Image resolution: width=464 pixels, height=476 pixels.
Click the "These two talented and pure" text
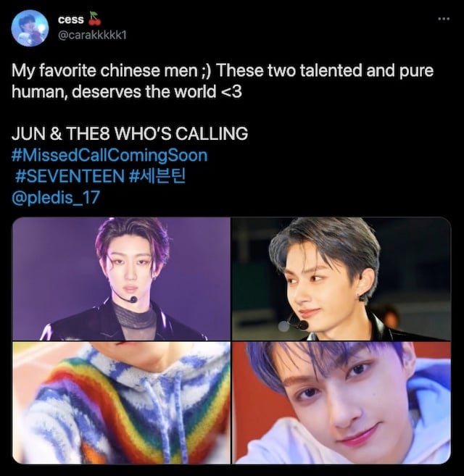pos(324,70)
